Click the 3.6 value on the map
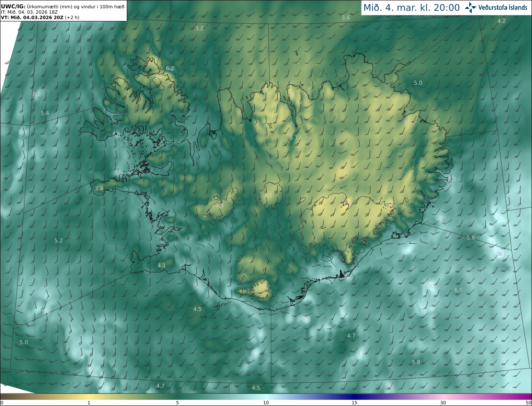 346,18
